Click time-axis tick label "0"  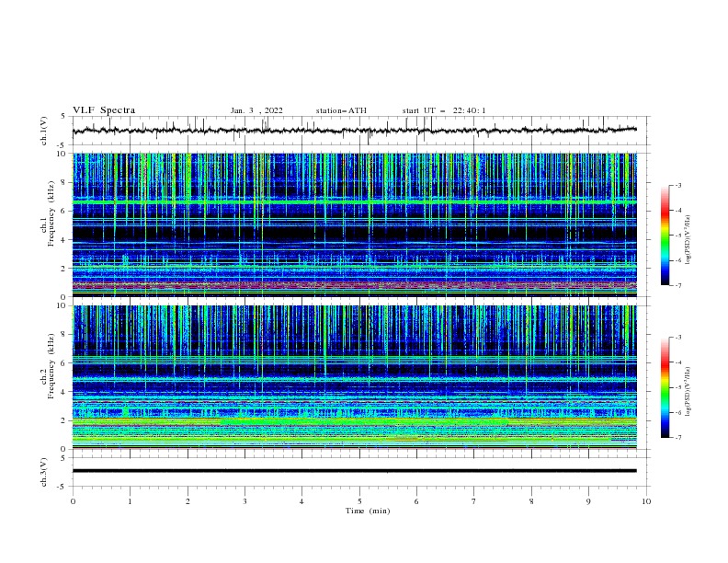point(73,501)
